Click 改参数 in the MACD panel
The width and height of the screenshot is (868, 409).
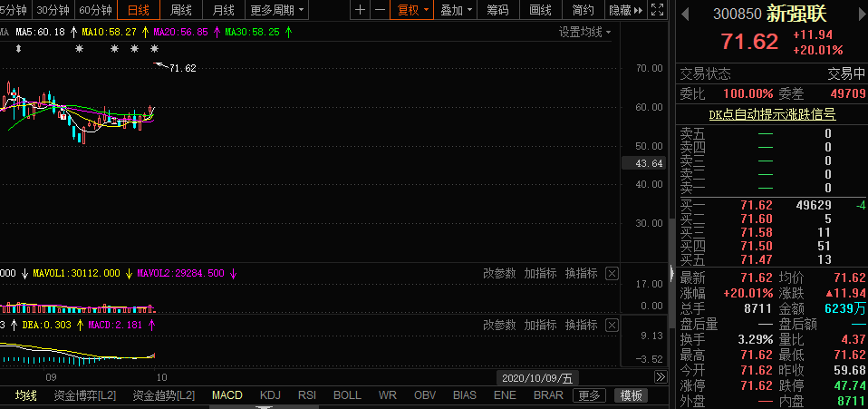[499, 325]
